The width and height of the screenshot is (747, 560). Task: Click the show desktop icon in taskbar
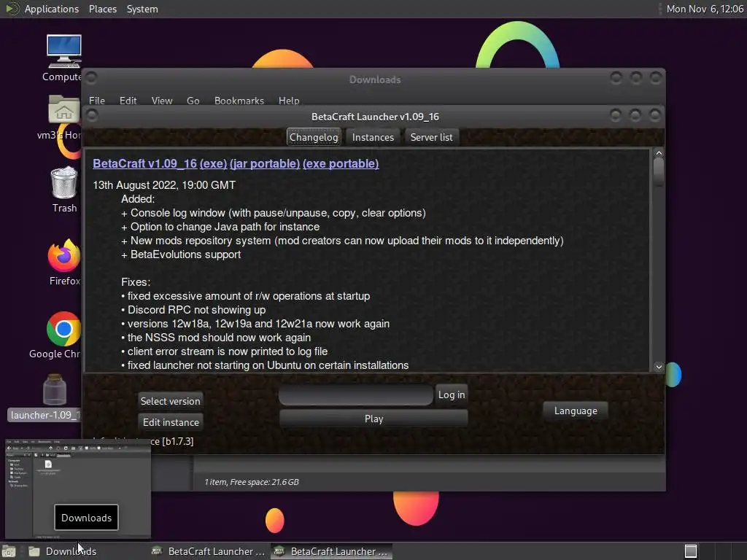[x=9, y=551]
